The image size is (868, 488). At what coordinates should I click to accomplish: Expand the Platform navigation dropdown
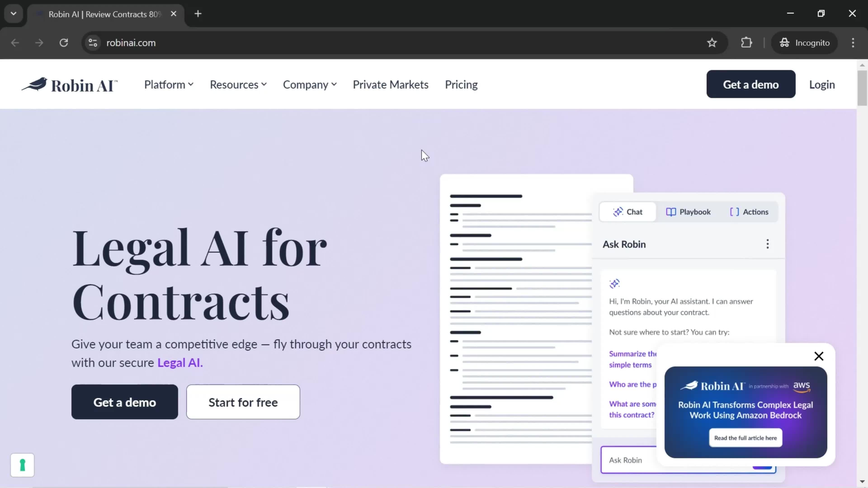coord(169,84)
